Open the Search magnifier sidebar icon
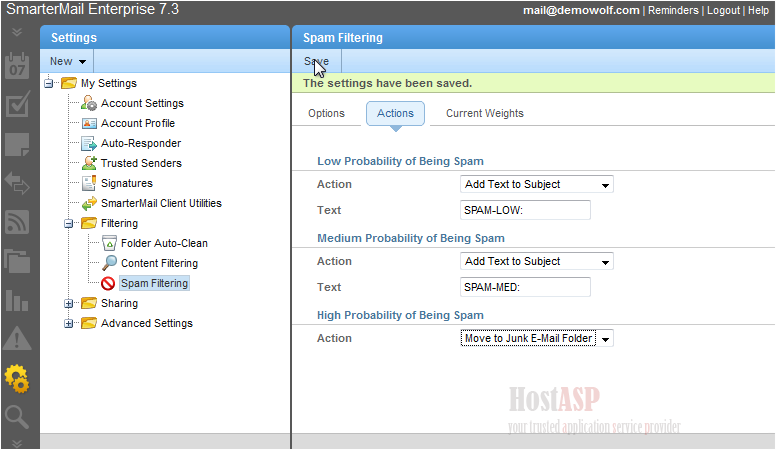This screenshot has height=450, width=776. point(17,417)
